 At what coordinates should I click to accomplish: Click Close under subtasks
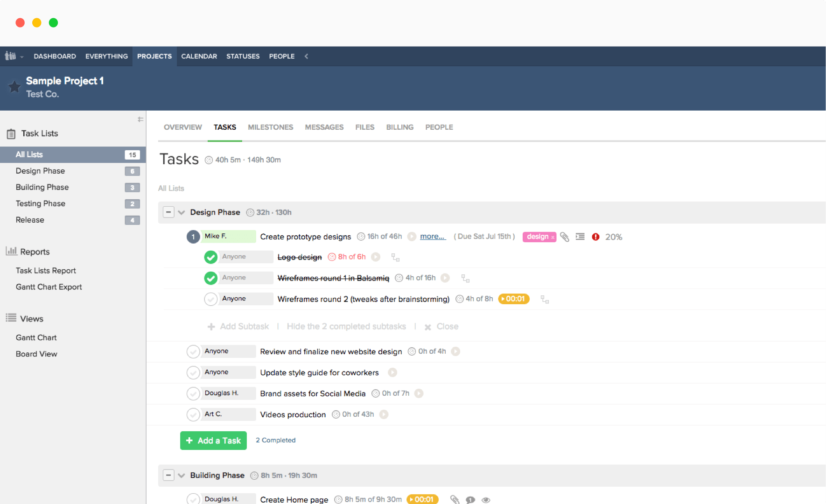441,327
